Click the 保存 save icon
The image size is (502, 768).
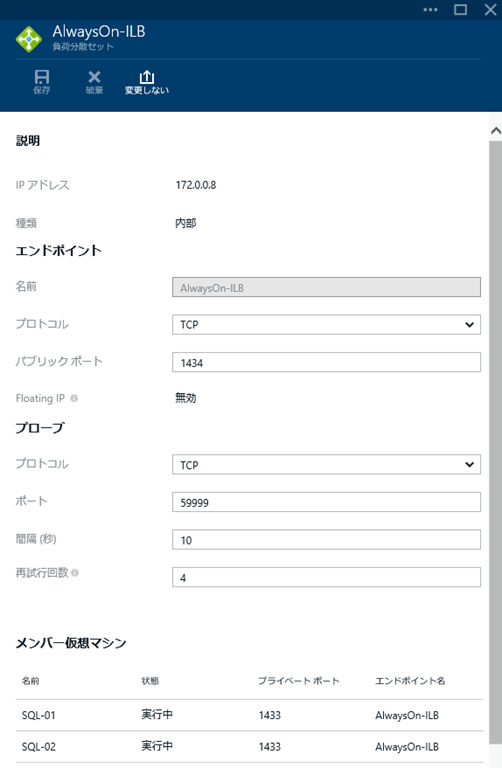coord(42,77)
